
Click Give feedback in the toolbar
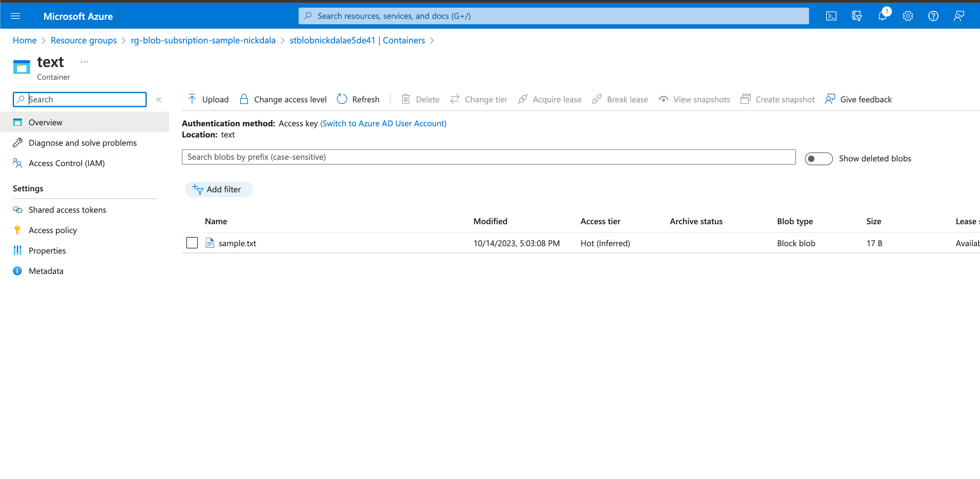click(x=858, y=99)
